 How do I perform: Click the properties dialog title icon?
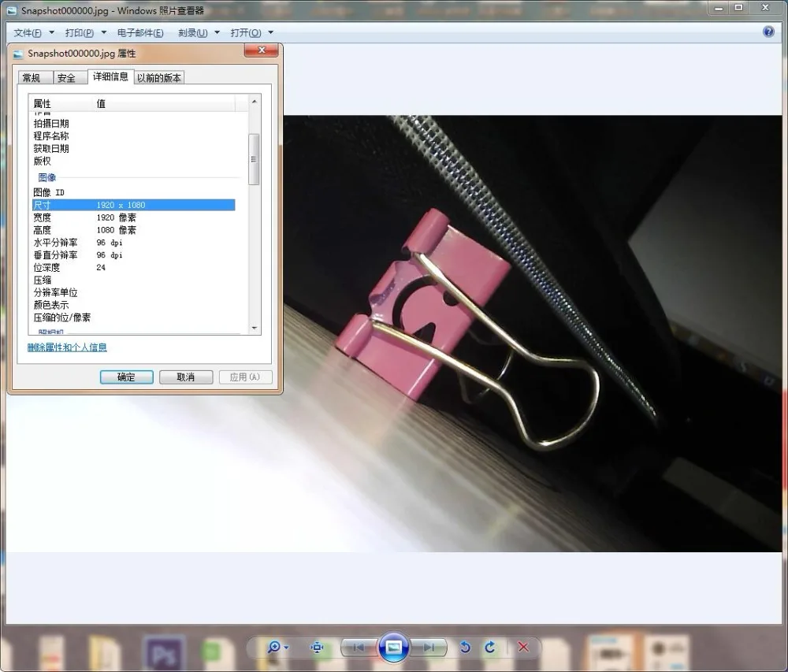tap(18, 54)
